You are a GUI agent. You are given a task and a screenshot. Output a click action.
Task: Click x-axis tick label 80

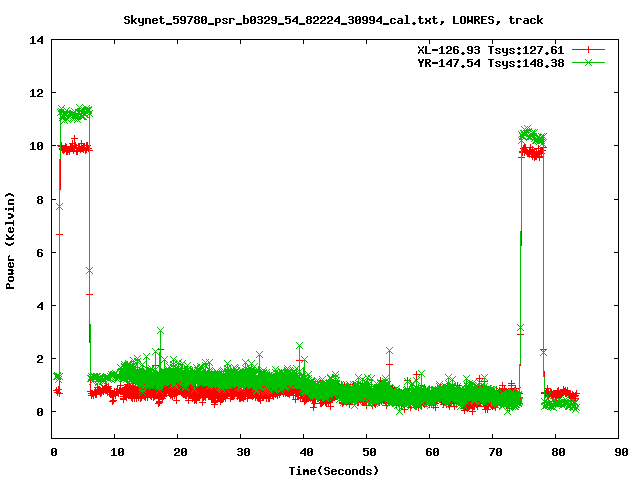[x=558, y=452]
